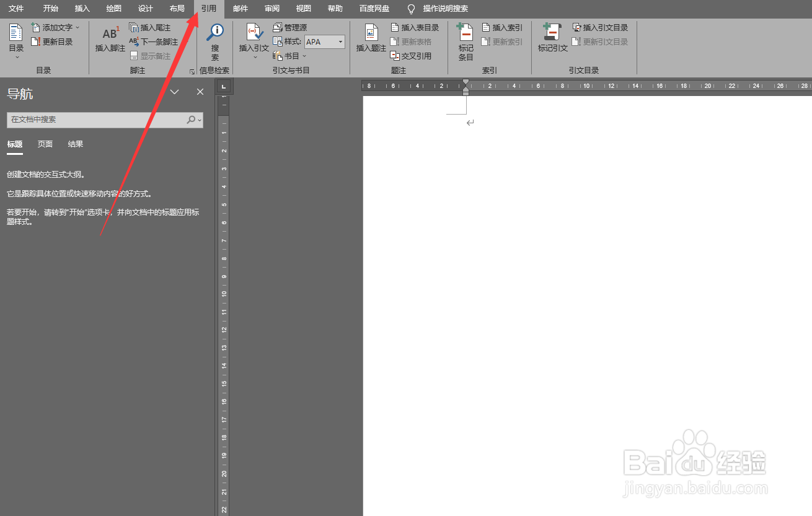The image size is (812, 516).
Task: Click the blank document page area
Action: click(x=587, y=305)
